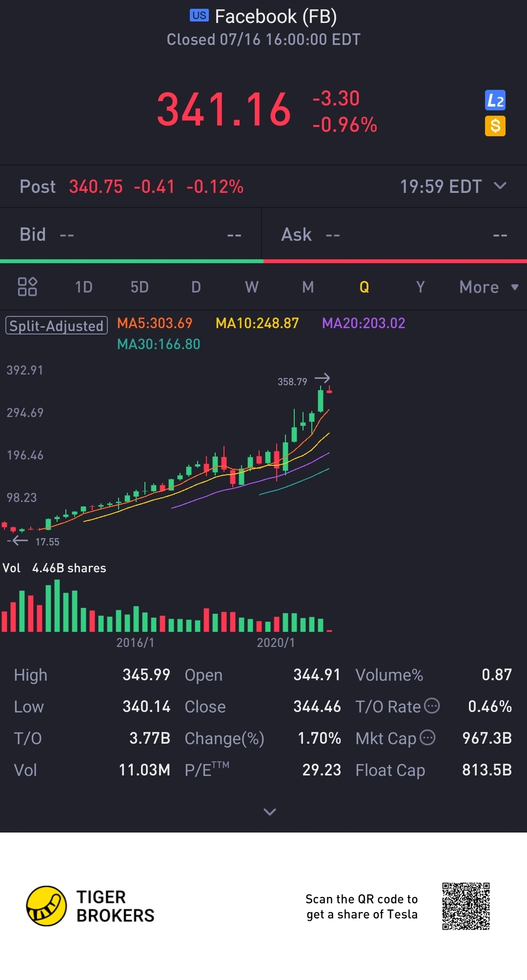Expand more stock details chevron

click(270, 812)
